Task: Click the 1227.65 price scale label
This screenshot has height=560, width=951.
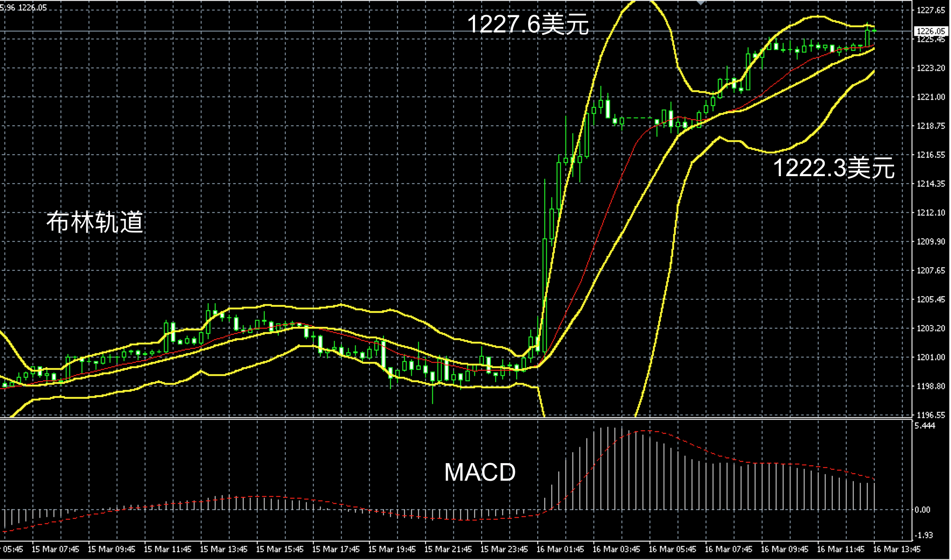Action: pos(930,11)
